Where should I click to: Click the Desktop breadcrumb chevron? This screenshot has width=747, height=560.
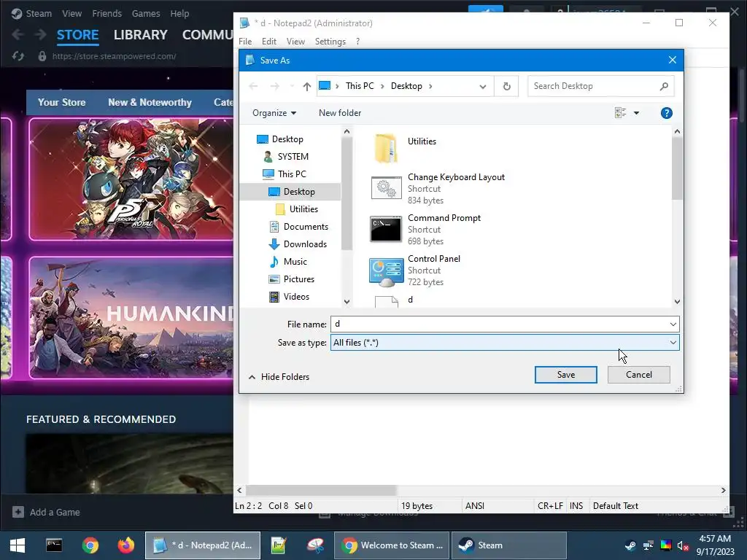430,86
